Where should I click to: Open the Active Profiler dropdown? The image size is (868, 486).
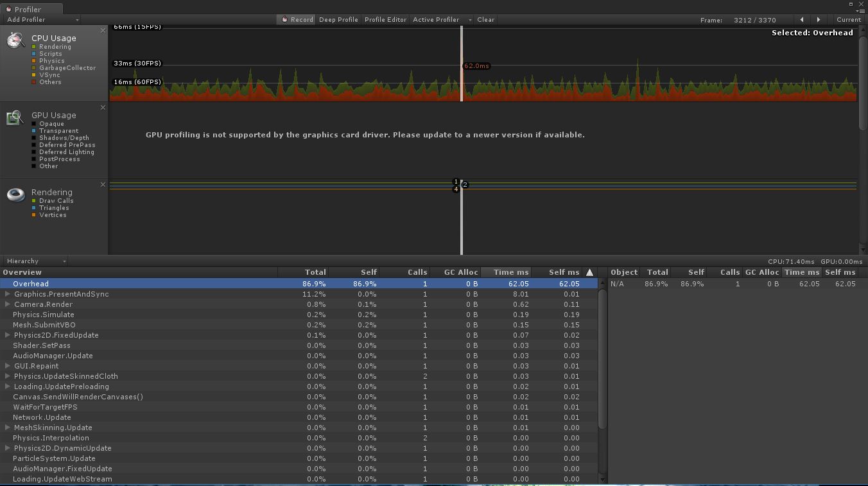442,20
